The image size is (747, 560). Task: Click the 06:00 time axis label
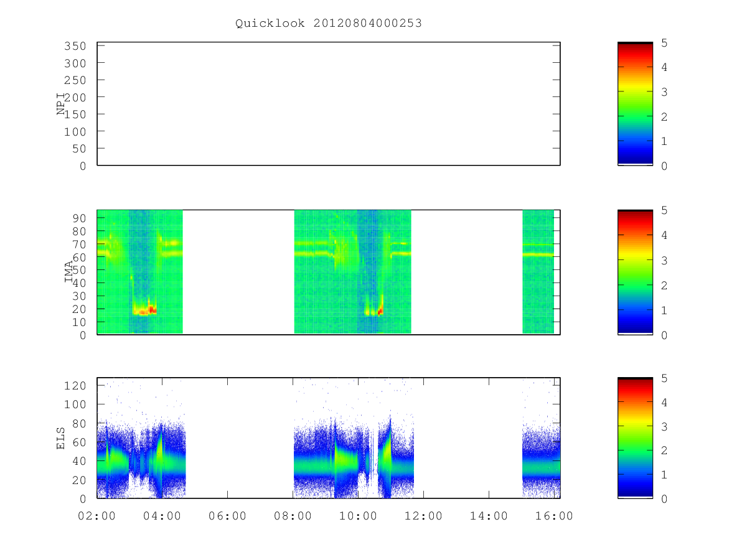(228, 516)
